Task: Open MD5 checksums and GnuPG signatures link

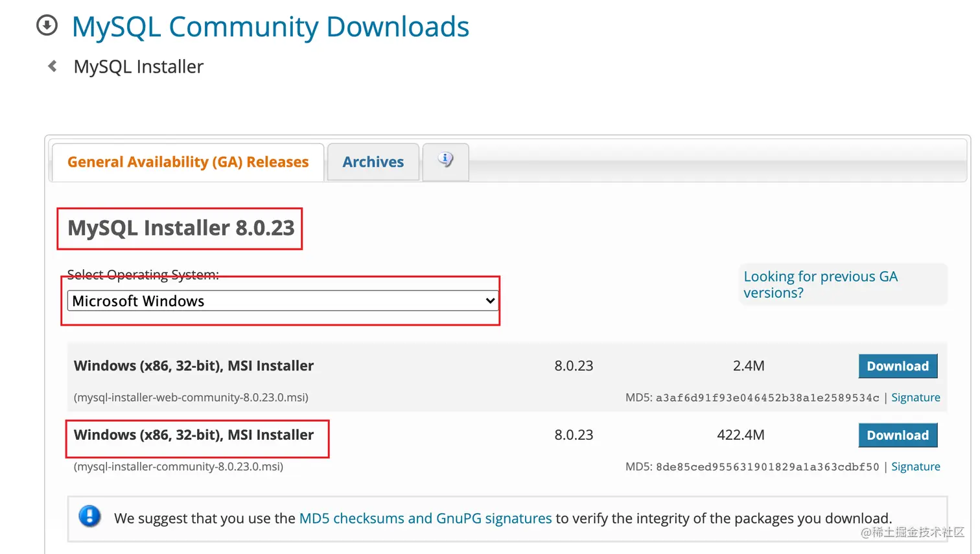Action: click(425, 518)
